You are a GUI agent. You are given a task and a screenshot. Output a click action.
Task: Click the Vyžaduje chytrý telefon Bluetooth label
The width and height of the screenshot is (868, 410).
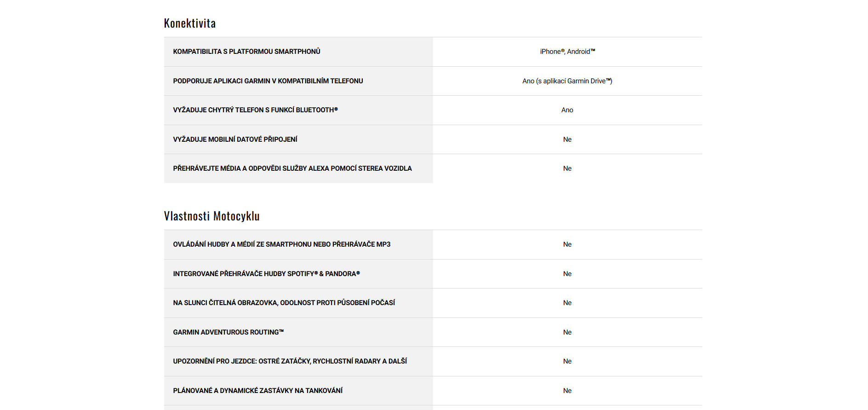coord(255,110)
